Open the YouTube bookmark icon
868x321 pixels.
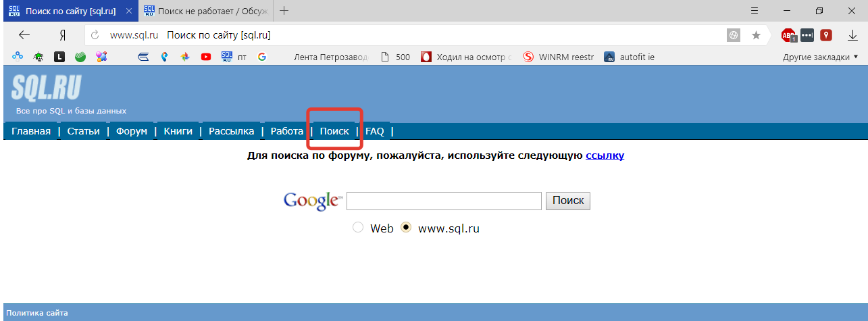(205, 57)
